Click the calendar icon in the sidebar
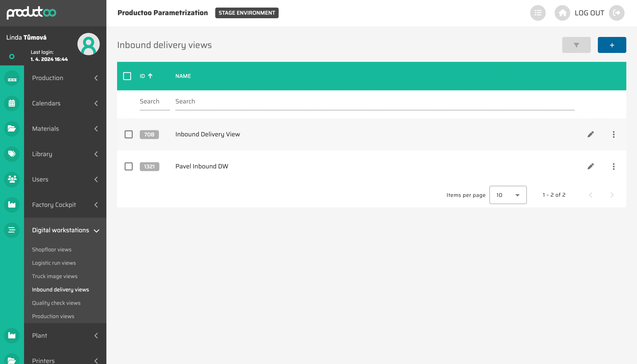Viewport: 637px width, 364px height. point(12,103)
